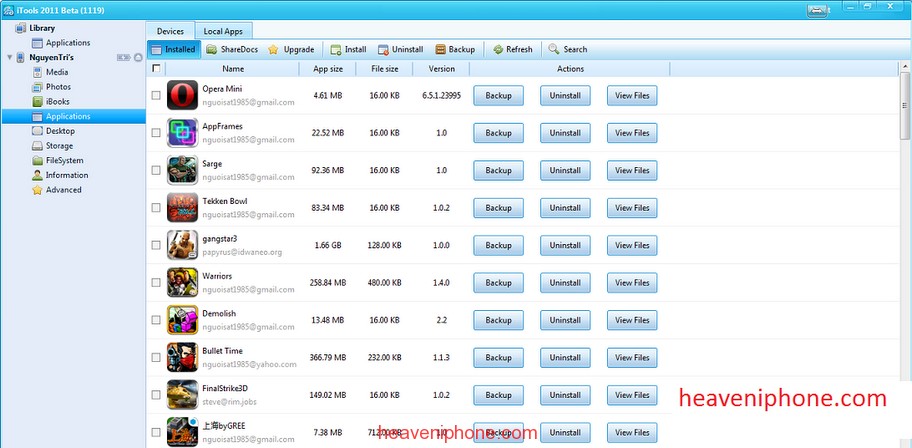Viewport: 912px width, 448px height.
Task: Click the Upgrade toolbar button
Action: 291,49
